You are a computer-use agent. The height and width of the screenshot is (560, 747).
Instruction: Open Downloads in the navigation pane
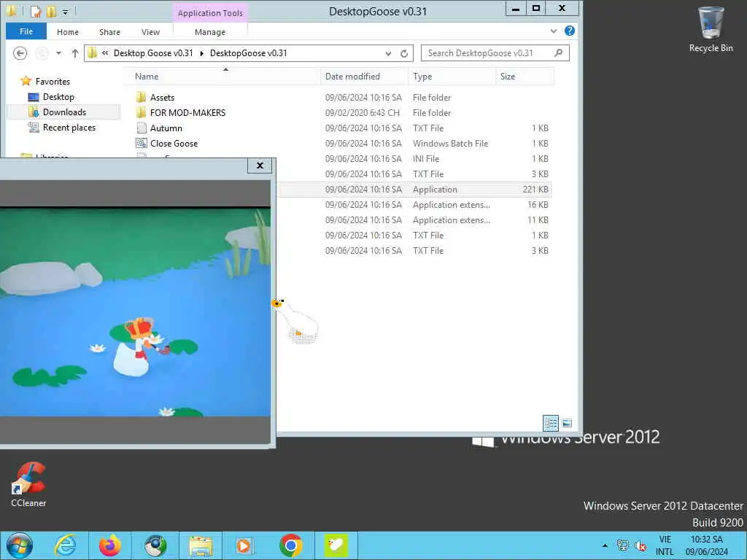coord(64,112)
